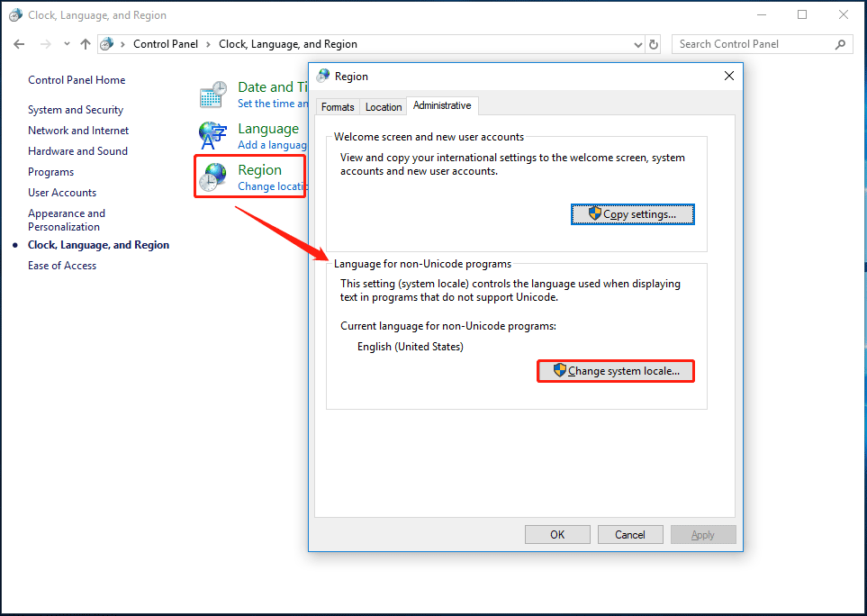Open System and Security category

point(76,110)
